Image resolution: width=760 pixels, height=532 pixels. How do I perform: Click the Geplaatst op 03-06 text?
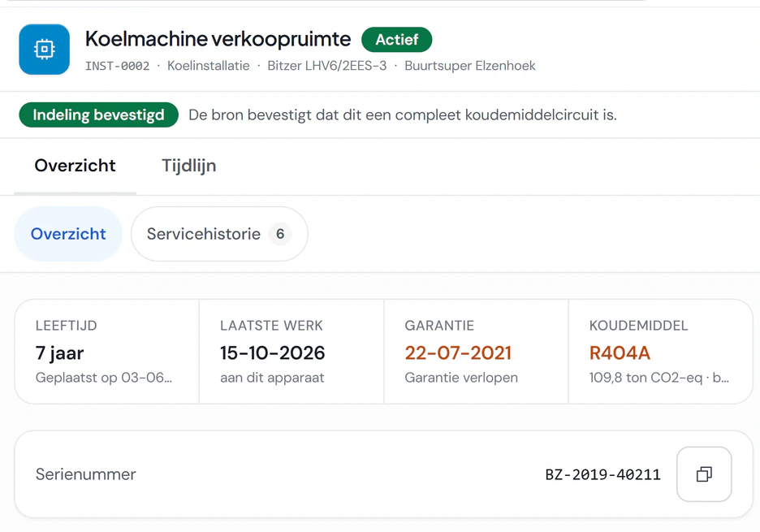(104, 378)
